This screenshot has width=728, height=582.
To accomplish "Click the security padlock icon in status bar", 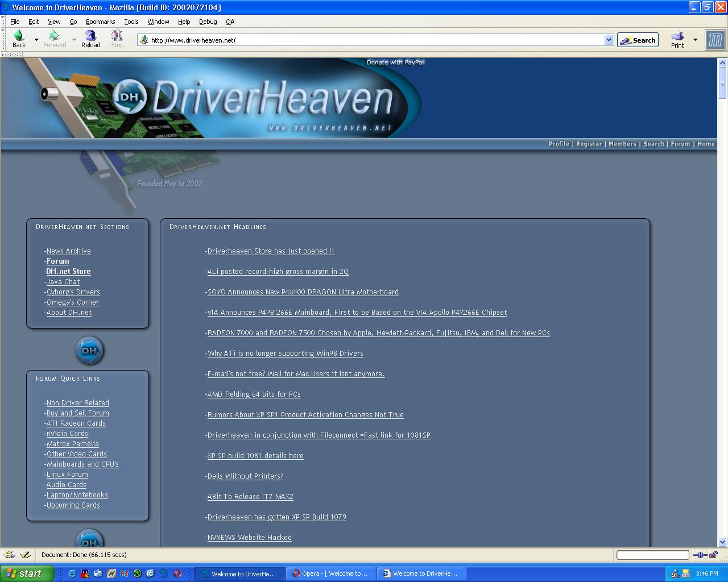I will [x=714, y=555].
